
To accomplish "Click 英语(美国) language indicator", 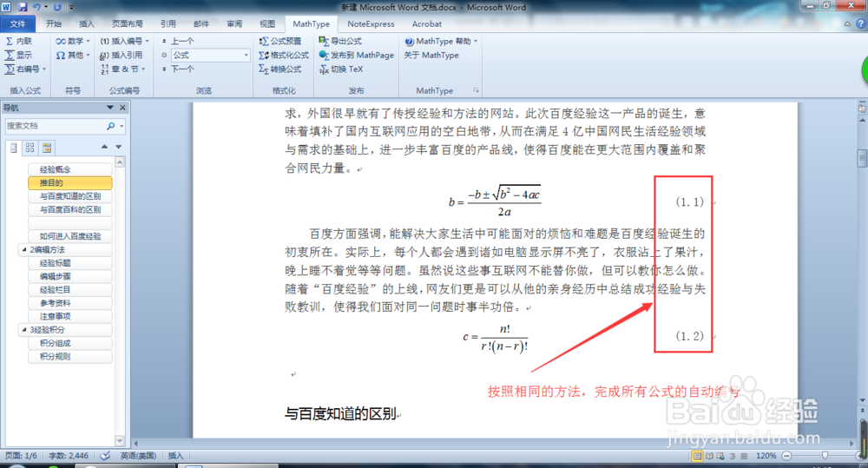I will click(138, 456).
